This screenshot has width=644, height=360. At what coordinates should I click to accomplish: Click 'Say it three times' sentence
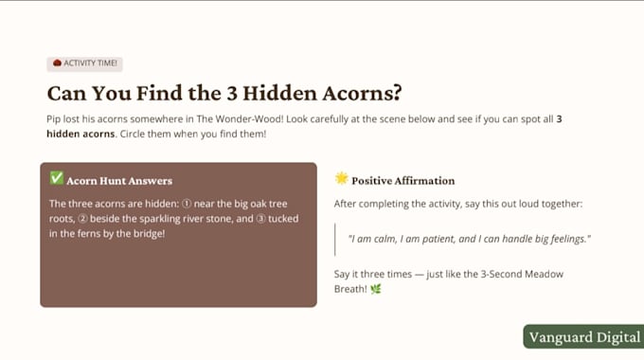pos(449,281)
